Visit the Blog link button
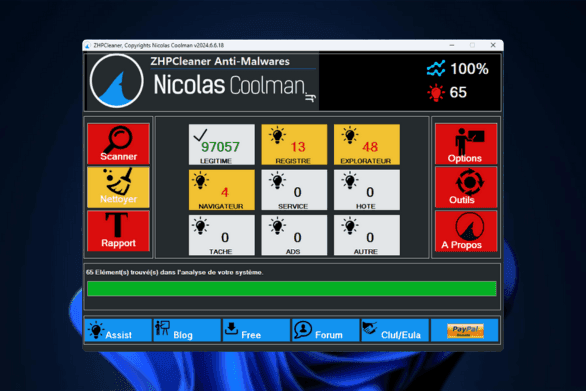The height and width of the screenshot is (391, 586). pos(187,330)
